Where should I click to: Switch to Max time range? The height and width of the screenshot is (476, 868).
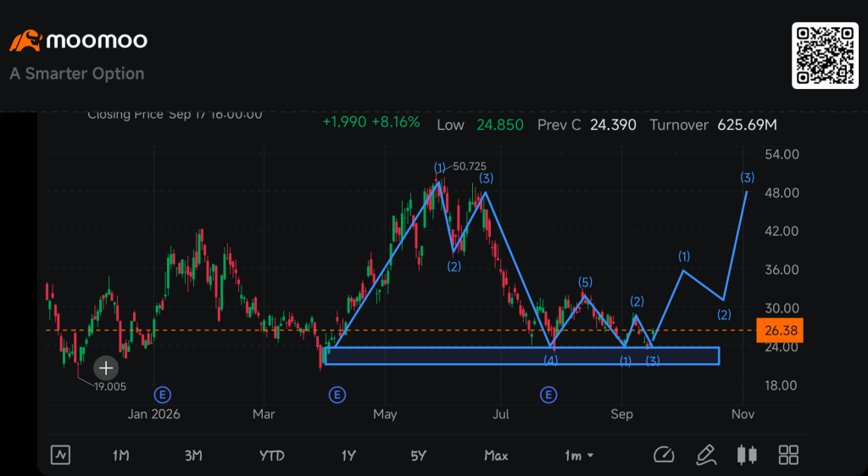point(496,456)
